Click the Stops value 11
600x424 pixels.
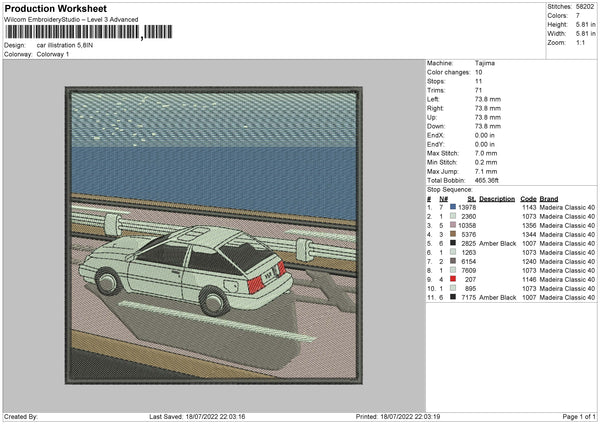coord(478,81)
